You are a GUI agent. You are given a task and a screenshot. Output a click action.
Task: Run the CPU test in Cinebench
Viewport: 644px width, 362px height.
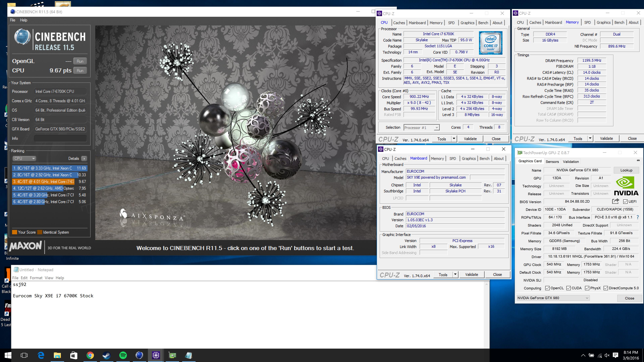80,71
